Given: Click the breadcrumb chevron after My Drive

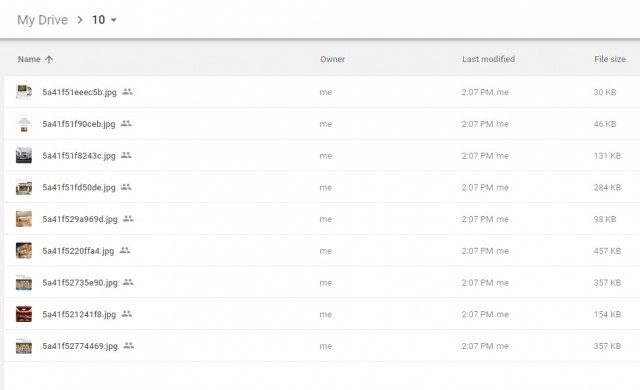Looking at the screenshot, I should 80,20.
